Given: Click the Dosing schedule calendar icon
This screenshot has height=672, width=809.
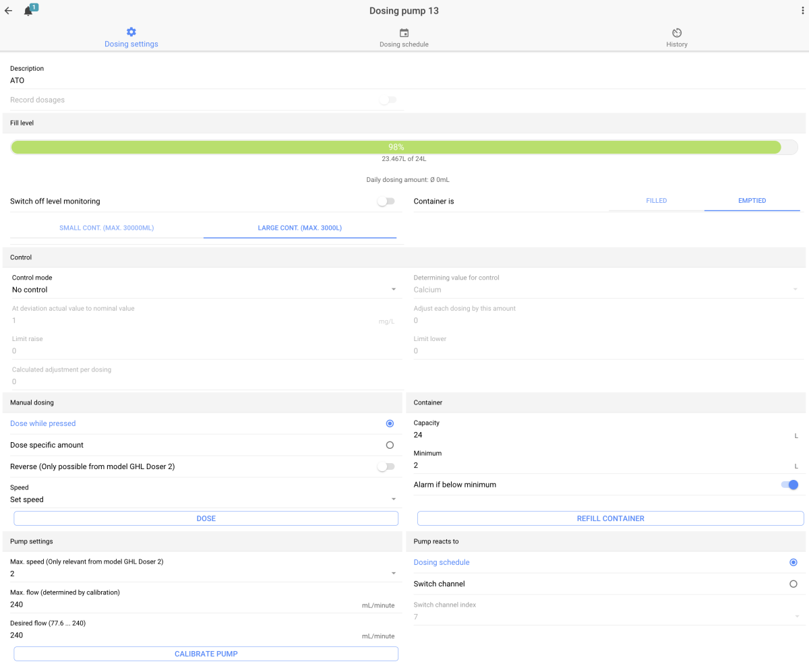Looking at the screenshot, I should click(404, 33).
